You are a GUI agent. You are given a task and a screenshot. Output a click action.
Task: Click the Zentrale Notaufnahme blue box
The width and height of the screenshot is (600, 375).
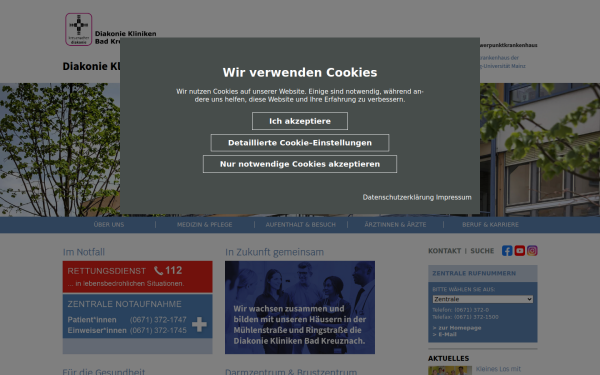pos(137,316)
